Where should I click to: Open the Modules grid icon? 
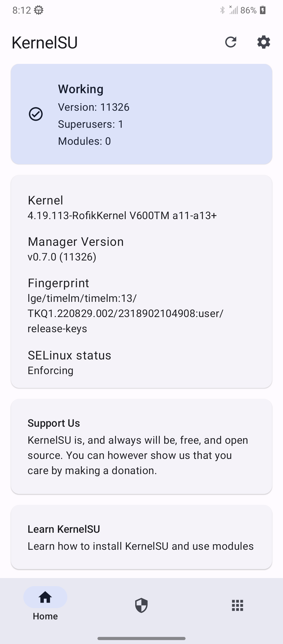click(x=237, y=606)
